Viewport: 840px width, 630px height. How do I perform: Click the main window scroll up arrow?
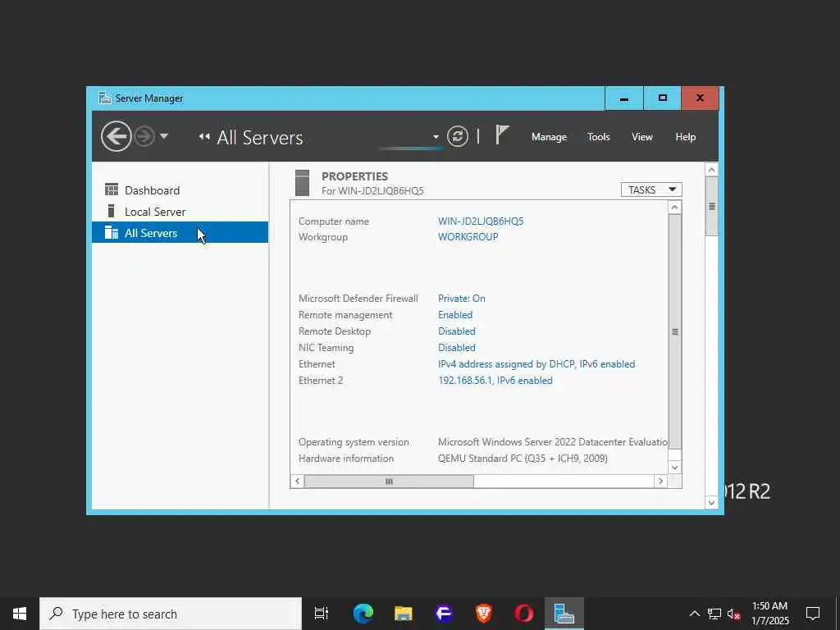coord(711,170)
